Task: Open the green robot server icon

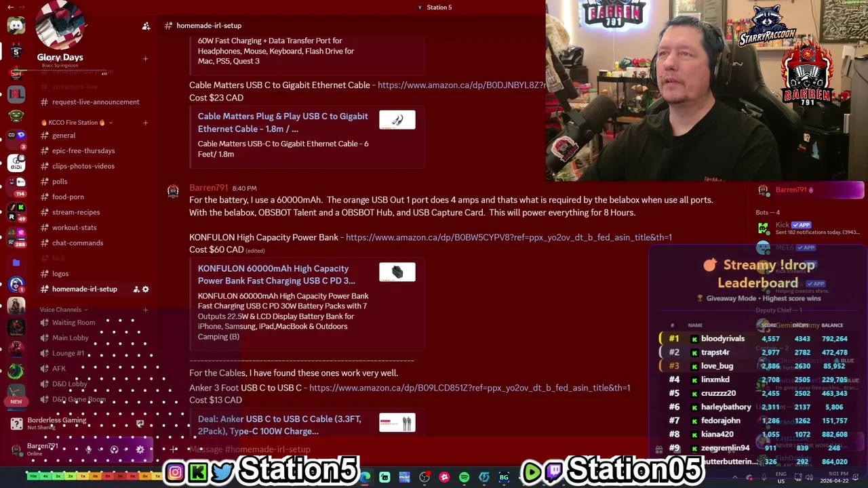Action: 16,116
